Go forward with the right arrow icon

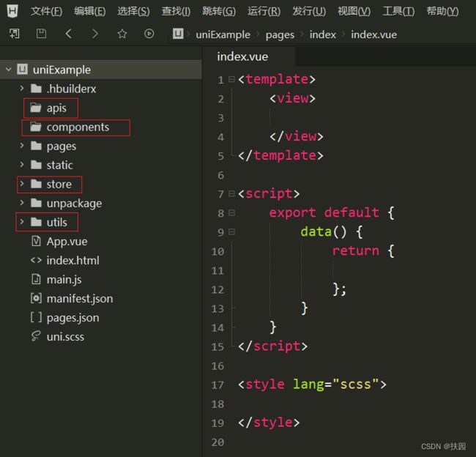point(95,34)
